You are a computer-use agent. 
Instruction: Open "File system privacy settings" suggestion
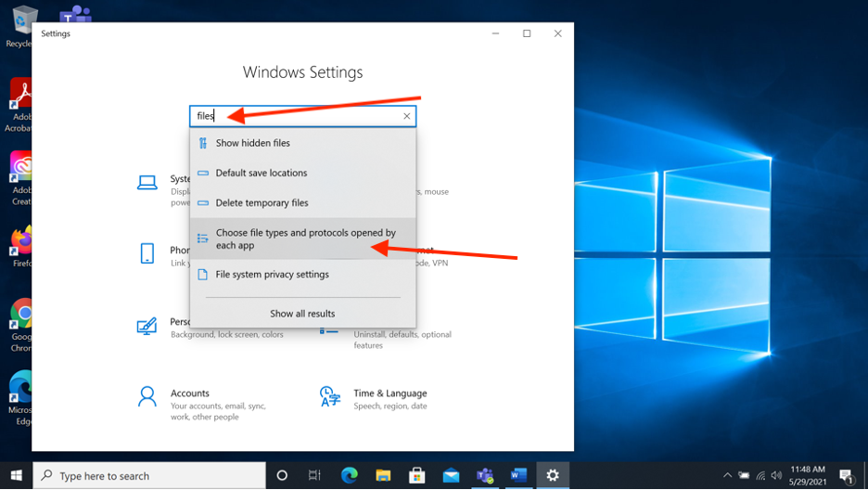click(272, 274)
